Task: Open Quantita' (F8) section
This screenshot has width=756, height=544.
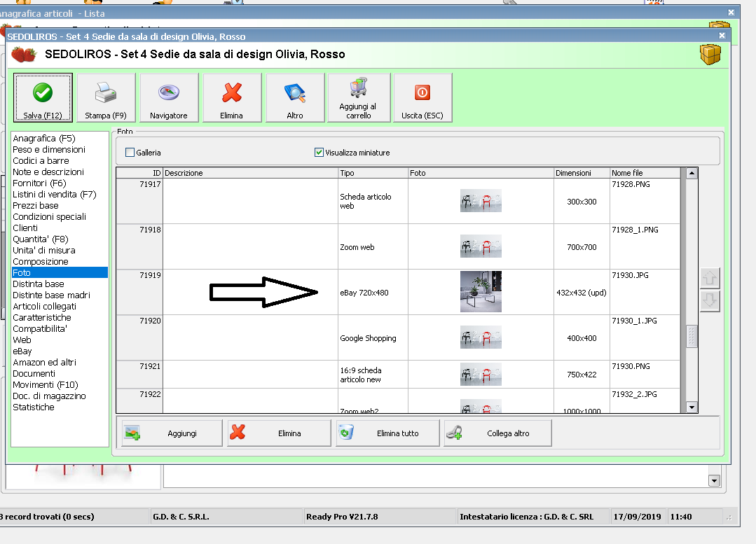Action: coord(41,239)
